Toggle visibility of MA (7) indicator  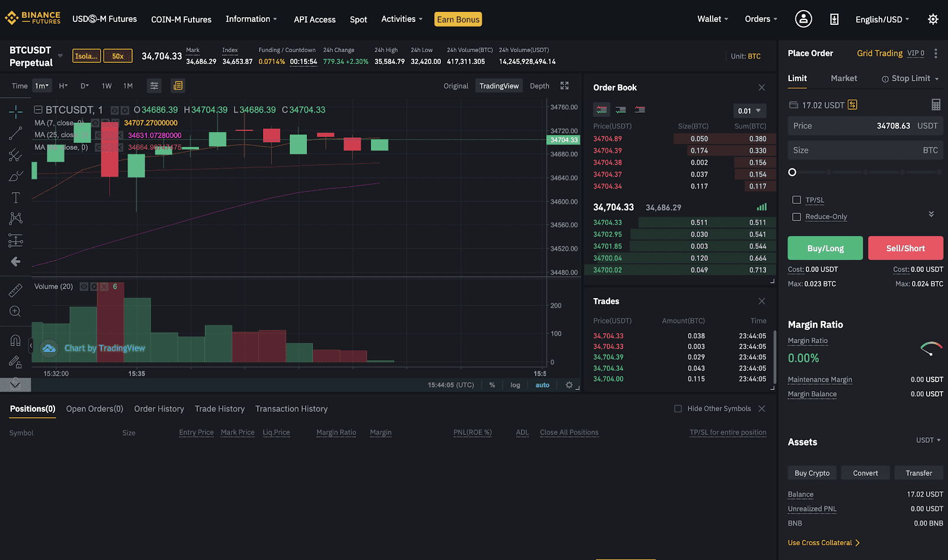95,123
